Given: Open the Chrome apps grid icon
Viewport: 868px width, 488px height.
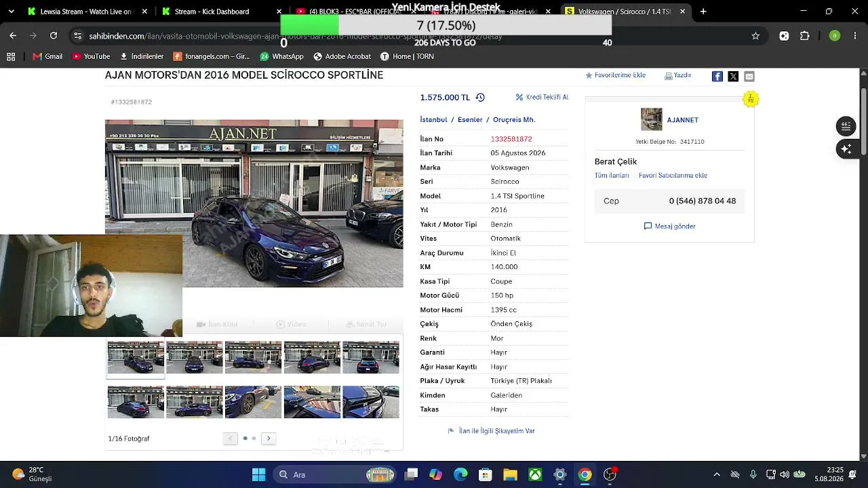Looking at the screenshot, I should pos(11,56).
